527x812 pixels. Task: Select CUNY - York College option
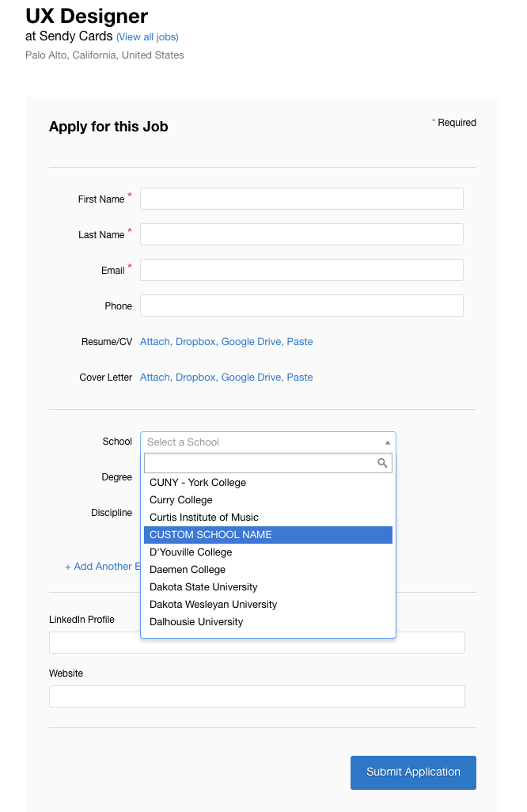coord(198,483)
